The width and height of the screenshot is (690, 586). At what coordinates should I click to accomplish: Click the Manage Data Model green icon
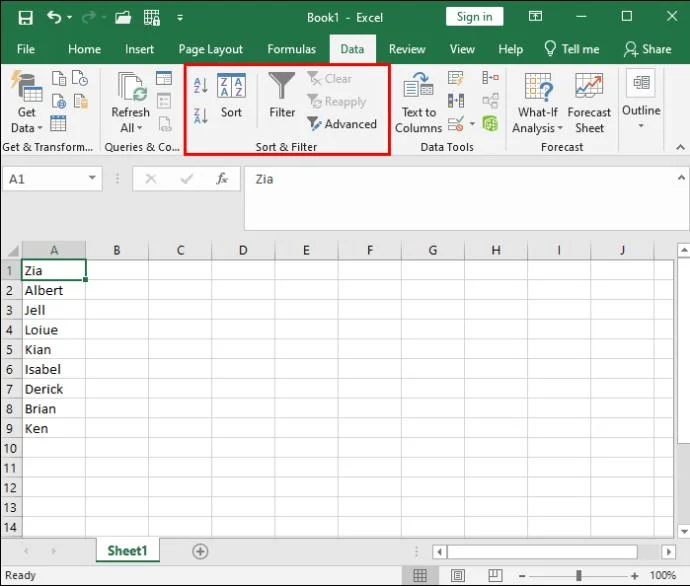(x=490, y=124)
